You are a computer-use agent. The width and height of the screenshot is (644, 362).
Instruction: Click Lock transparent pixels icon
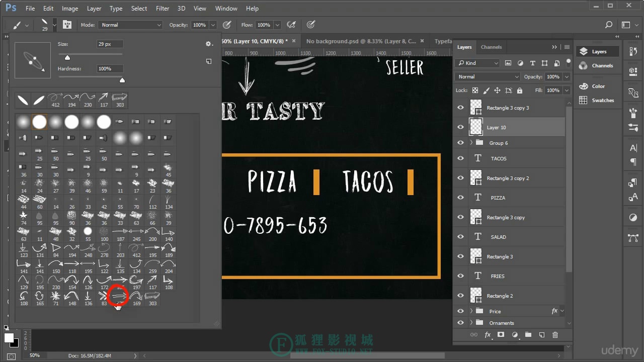475,90
